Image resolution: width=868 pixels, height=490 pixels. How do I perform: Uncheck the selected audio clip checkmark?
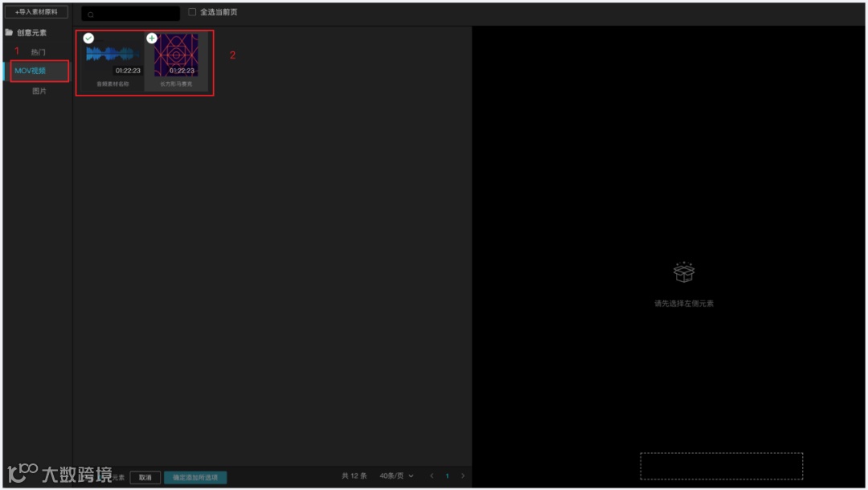tap(88, 39)
